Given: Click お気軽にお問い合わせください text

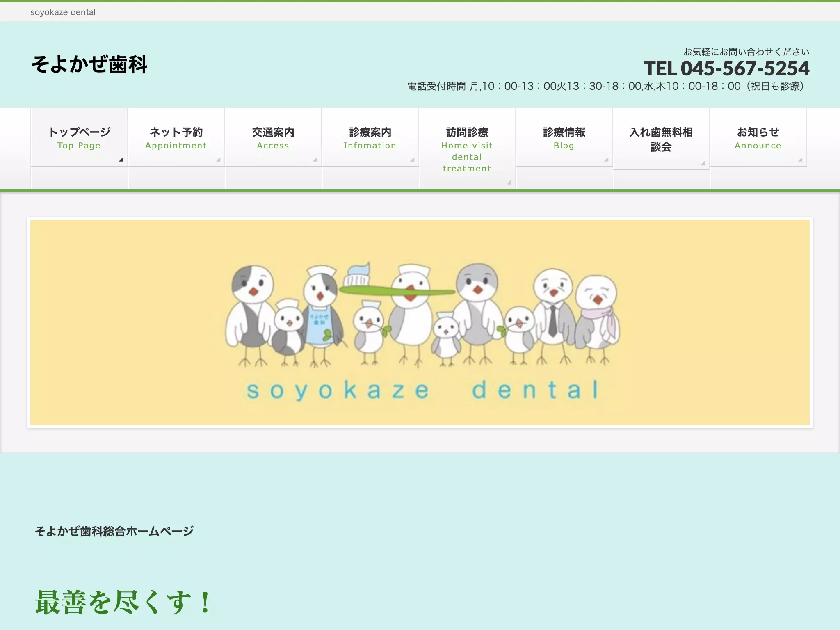Looking at the screenshot, I should pyautogui.click(x=746, y=52).
